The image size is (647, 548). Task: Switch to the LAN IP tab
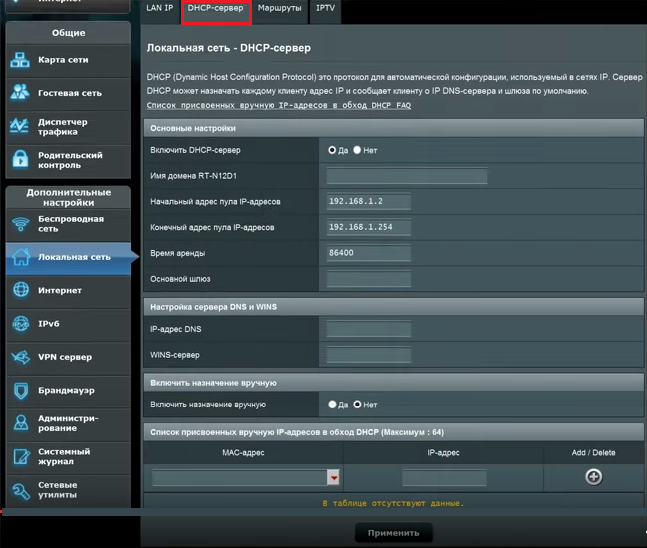[x=160, y=8]
